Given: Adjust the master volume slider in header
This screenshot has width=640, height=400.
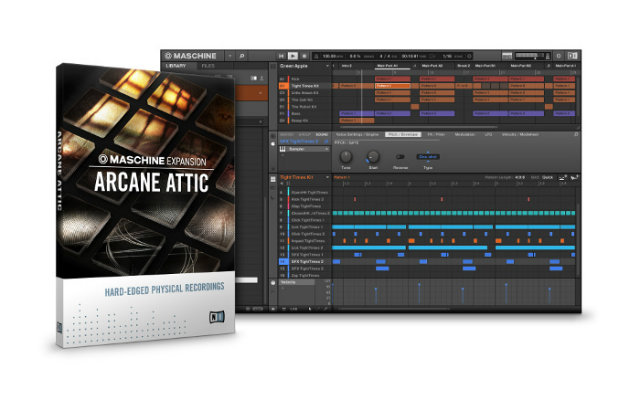Looking at the screenshot, I should click(529, 56).
